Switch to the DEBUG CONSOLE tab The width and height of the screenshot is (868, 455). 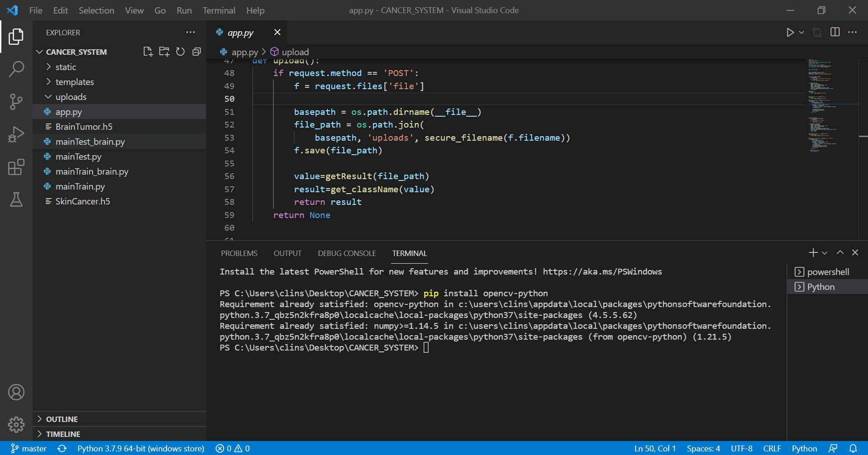347,253
